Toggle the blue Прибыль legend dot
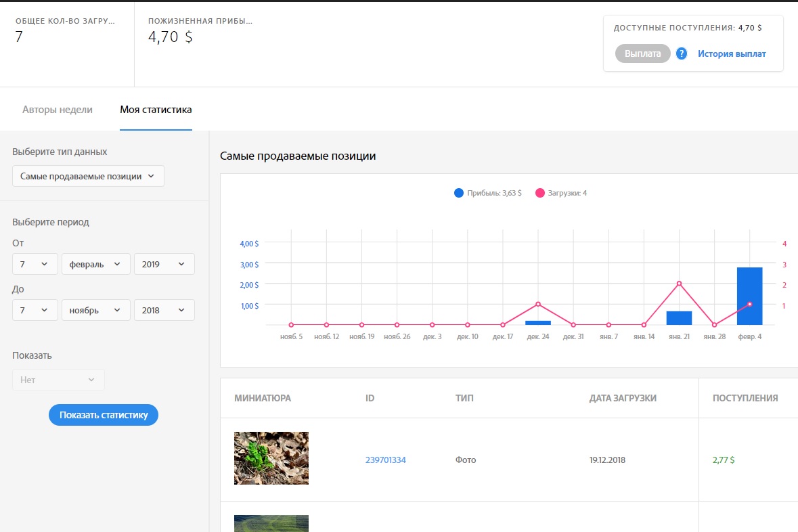The image size is (798, 532). coord(459,193)
